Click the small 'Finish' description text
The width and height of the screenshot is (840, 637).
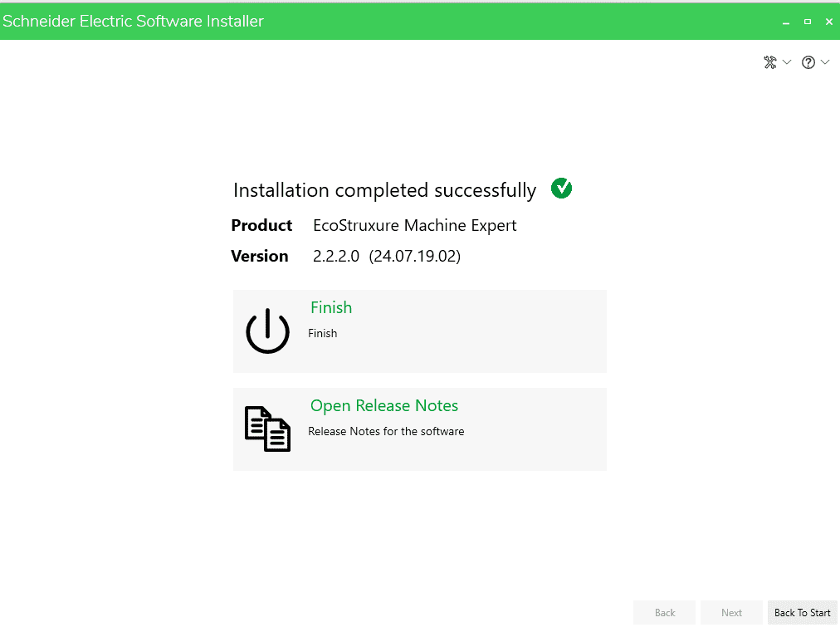323,333
